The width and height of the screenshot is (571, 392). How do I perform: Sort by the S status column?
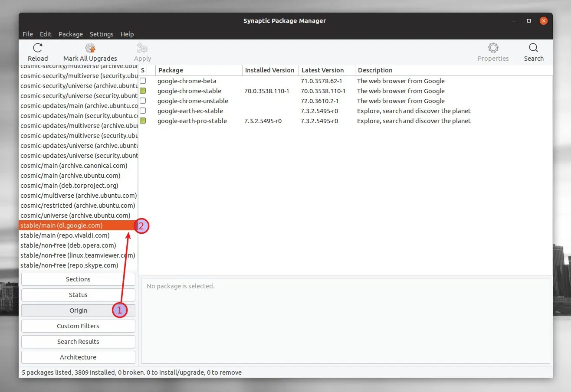pos(143,70)
